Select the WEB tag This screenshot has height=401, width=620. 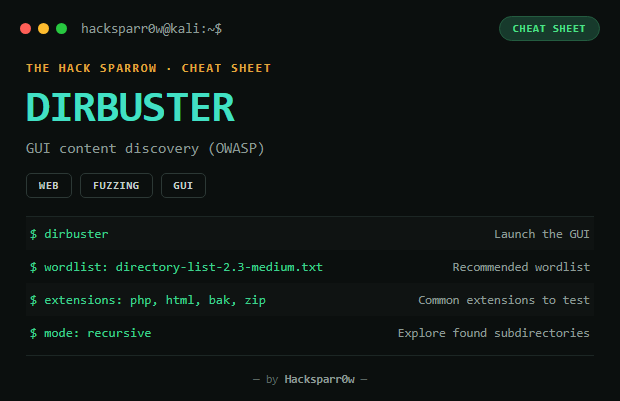(49, 185)
